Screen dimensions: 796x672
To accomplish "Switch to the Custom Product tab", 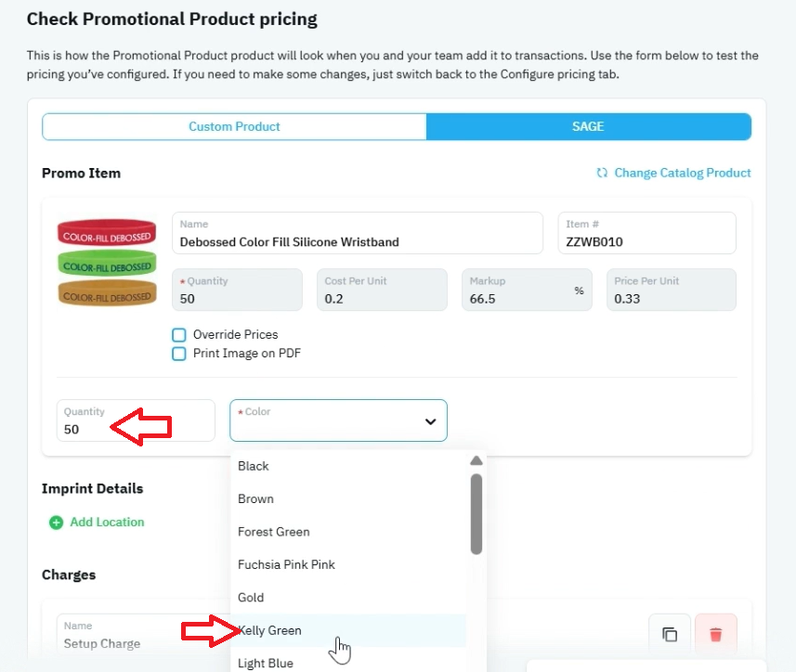I will [235, 127].
